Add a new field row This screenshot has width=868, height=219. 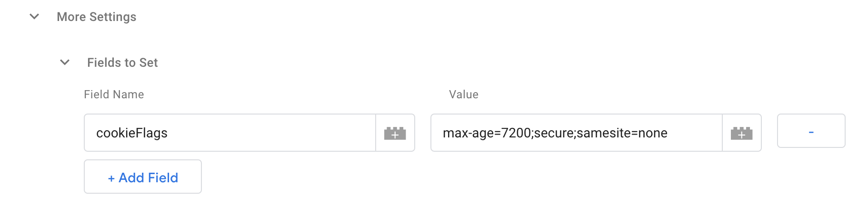[143, 177]
